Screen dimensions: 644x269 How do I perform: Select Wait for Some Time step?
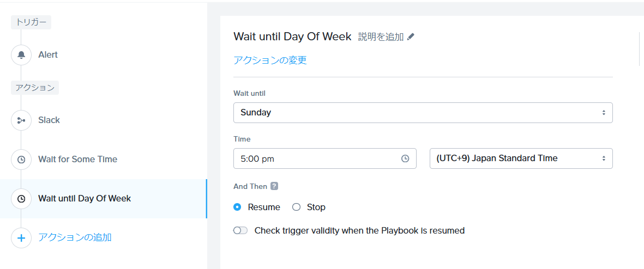(77, 160)
